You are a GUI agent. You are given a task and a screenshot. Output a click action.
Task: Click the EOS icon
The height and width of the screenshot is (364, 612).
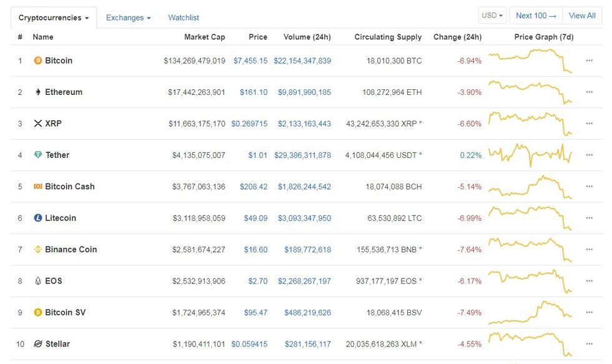37,281
